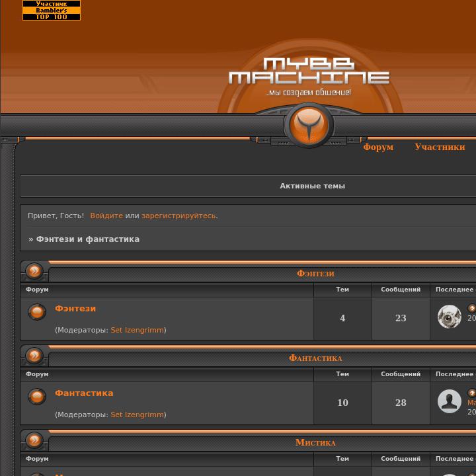The height and width of the screenshot is (476, 476).
Task: Click last-post arrow icon in Фантастика row
Action: (x=472, y=393)
